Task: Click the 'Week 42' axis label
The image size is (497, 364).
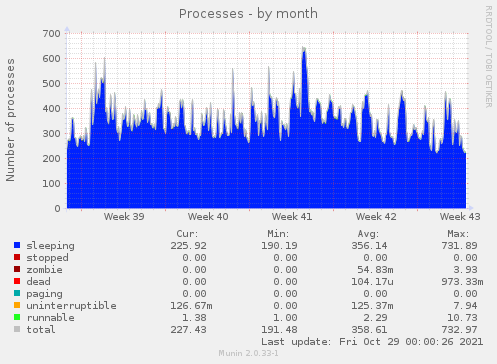Action: (376, 217)
